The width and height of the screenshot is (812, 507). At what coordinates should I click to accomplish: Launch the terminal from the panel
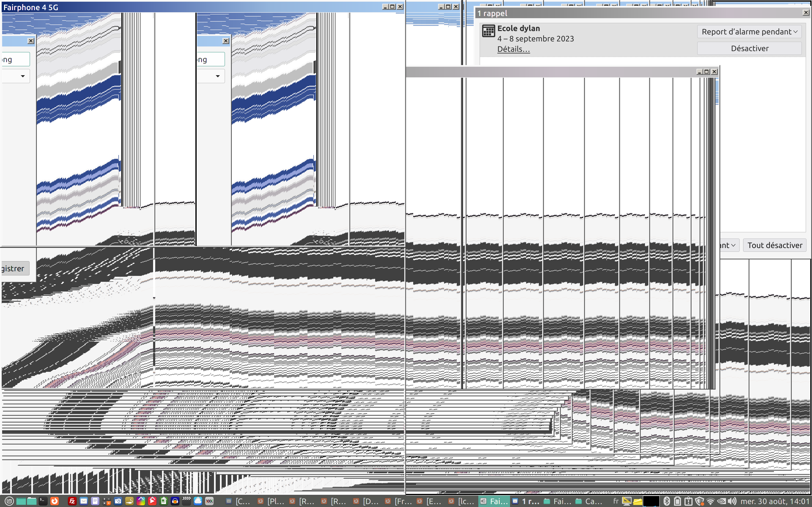[43, 501]
